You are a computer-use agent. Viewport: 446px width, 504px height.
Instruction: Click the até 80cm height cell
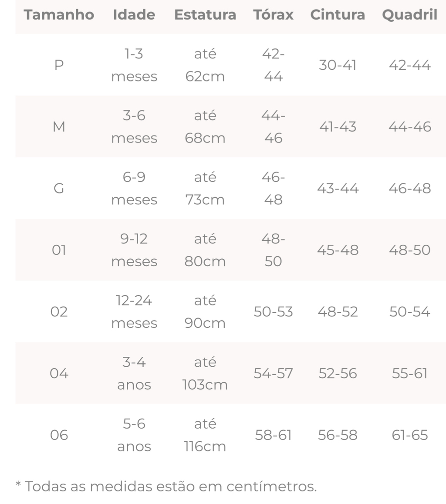point(205,250)
